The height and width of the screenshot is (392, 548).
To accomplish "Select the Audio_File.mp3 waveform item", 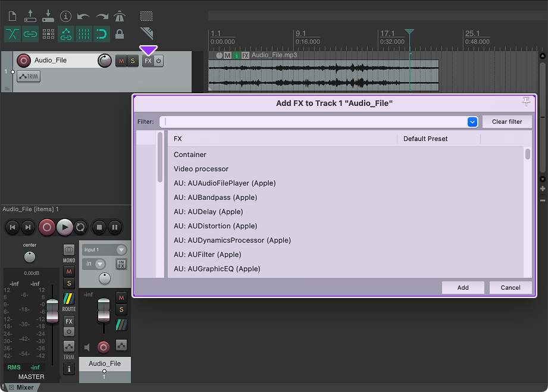I will point(324,75).
